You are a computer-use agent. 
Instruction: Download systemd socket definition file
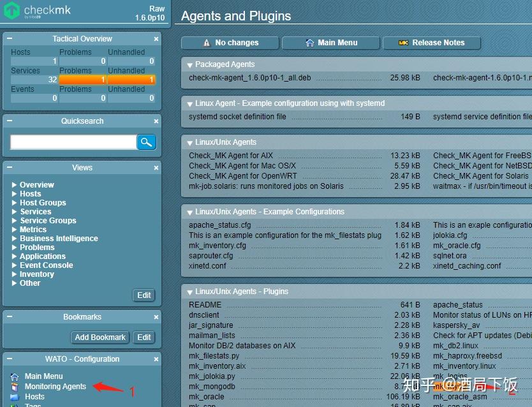237,117
